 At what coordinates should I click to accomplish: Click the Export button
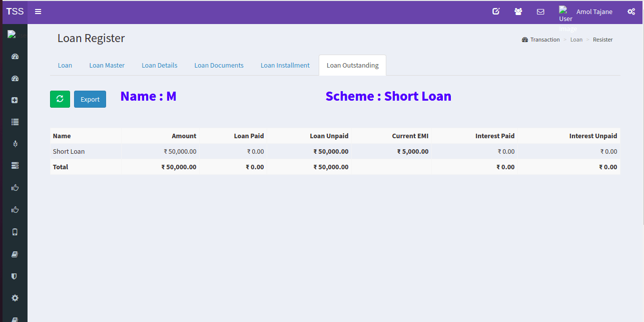[90, 99]
